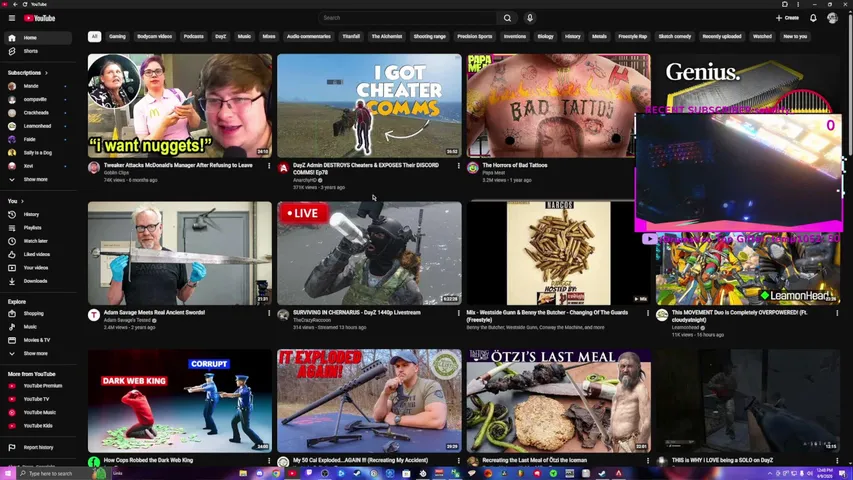Open YouTube TV link
853x480 pixels.
[x=38, y=399]
